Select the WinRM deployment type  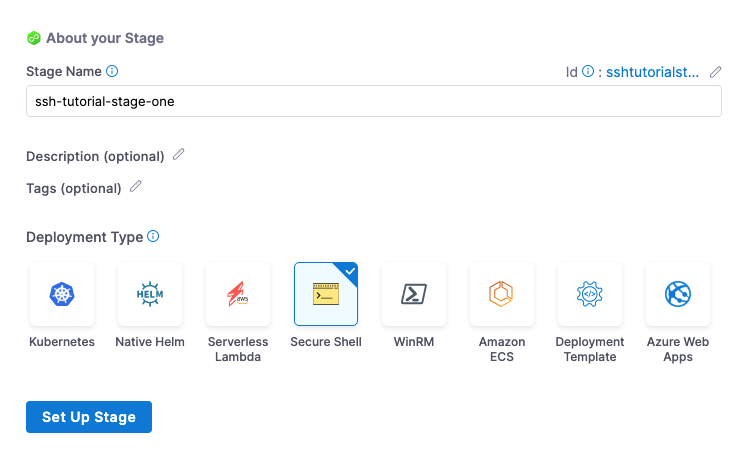[x=414, y=294]
